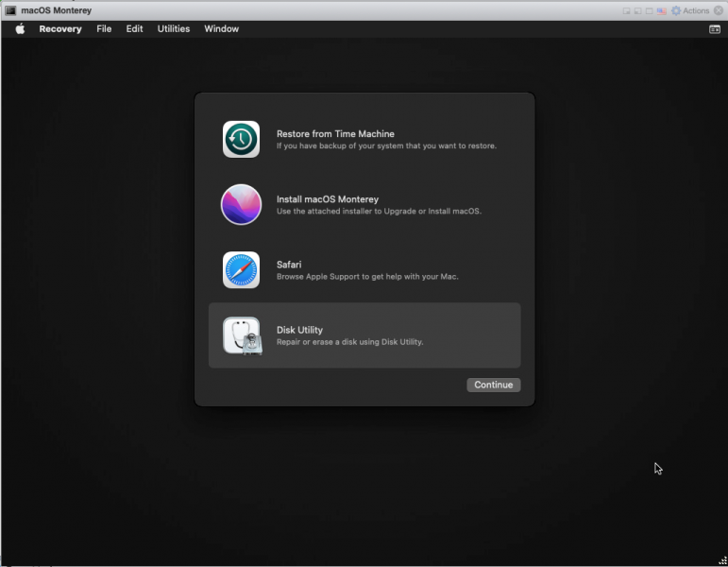Image resolution: width=728 pixels, height=567 pixels.
Task: Click the Disk Utility stethoscope icon
Action: pos(241,335)
